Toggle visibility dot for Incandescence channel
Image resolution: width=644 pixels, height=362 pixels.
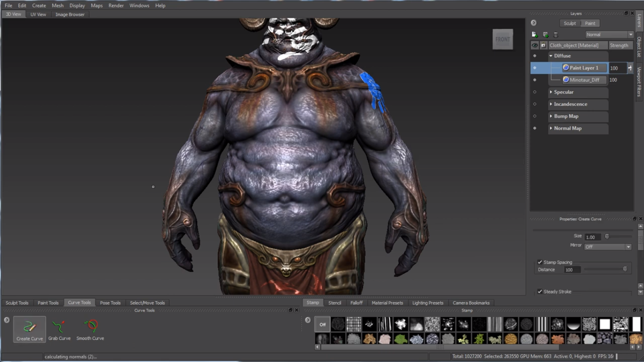(535, 104)
